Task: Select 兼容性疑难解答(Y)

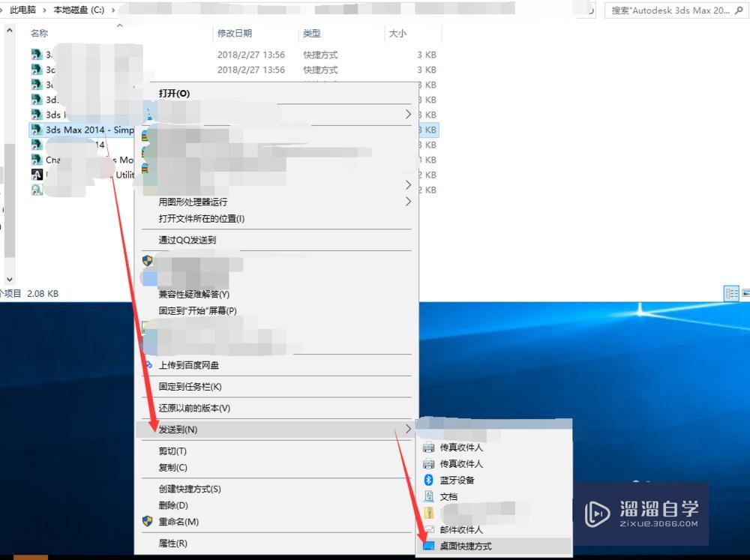Action: tap(193, 294)
